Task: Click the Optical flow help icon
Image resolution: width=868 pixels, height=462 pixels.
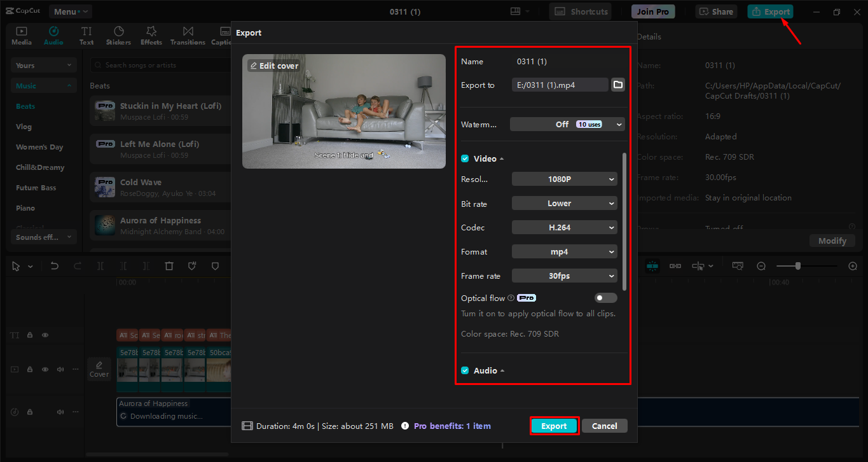Action: [x=511, y=298]
